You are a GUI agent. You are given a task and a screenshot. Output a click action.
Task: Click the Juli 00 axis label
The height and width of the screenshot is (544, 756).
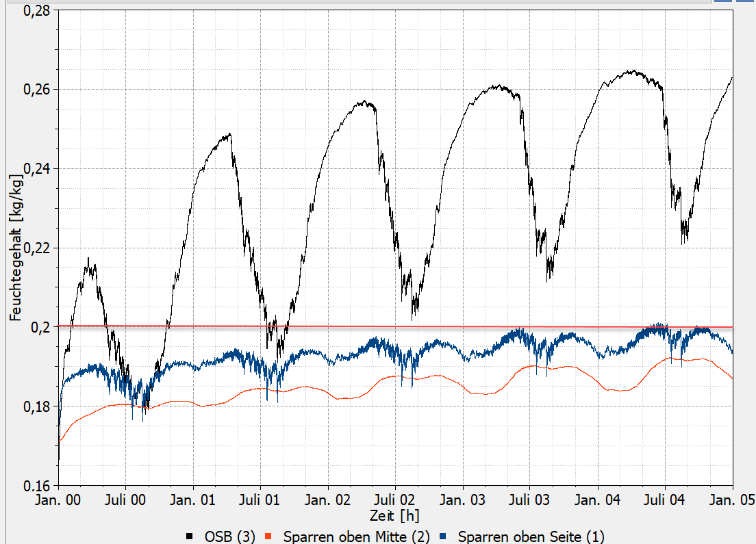(125, 500)
